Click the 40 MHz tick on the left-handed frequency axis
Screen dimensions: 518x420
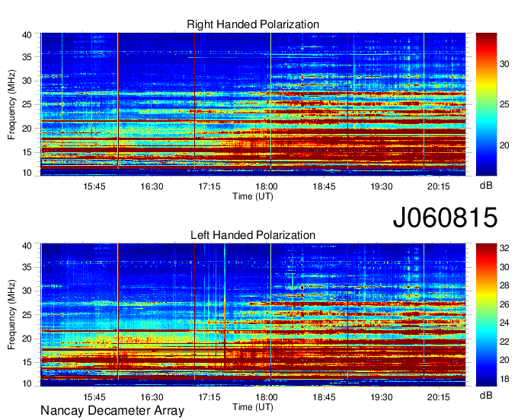(27, 246)
